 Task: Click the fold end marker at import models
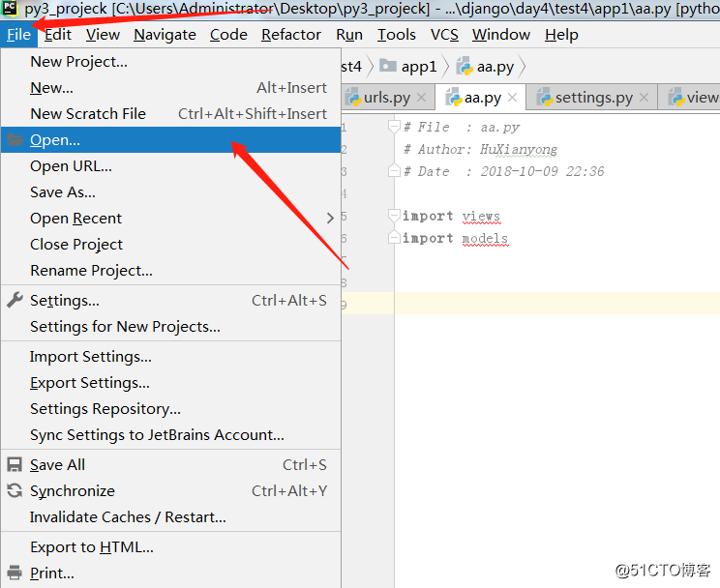[394, 238]
